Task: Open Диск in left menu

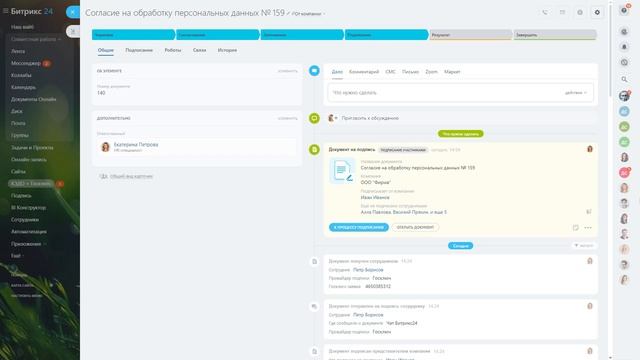Action: click(17, 111)
